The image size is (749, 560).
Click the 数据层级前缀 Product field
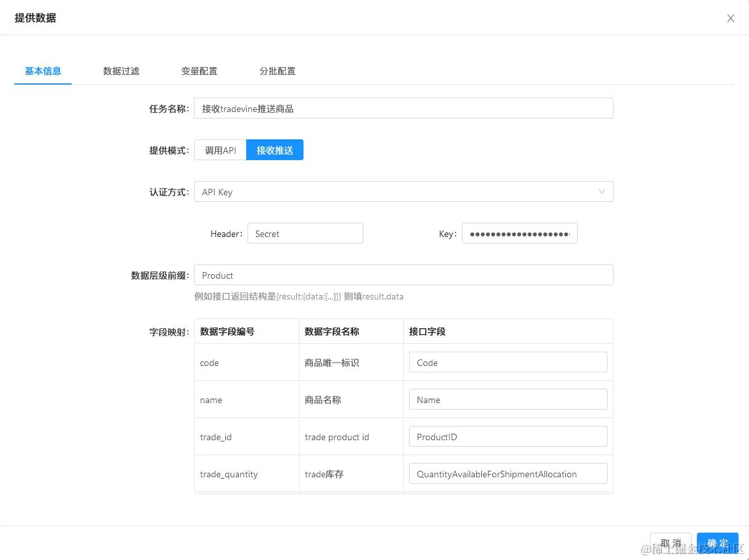[404, 275]
